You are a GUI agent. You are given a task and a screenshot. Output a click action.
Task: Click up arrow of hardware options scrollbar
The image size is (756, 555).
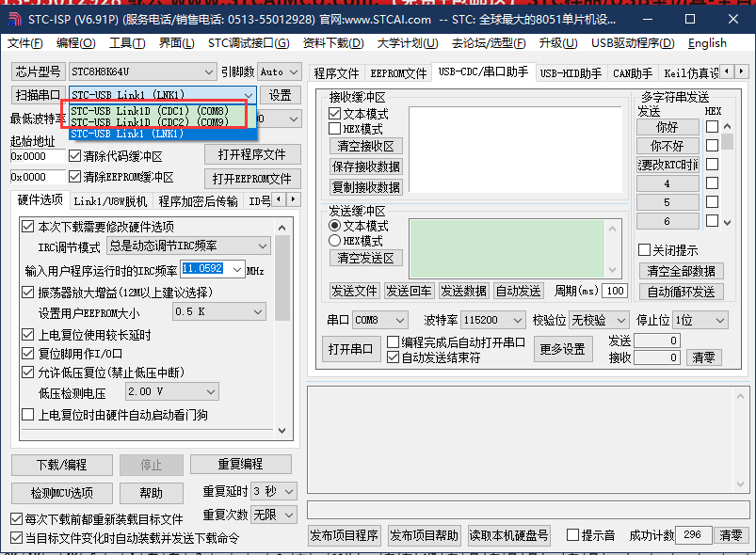point(282,228)
